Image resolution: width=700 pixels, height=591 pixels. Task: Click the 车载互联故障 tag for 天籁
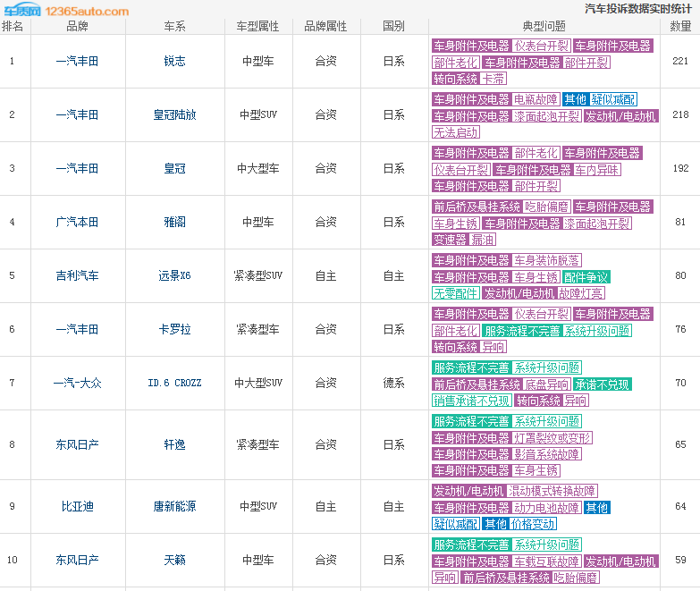[x=546, y=561]
